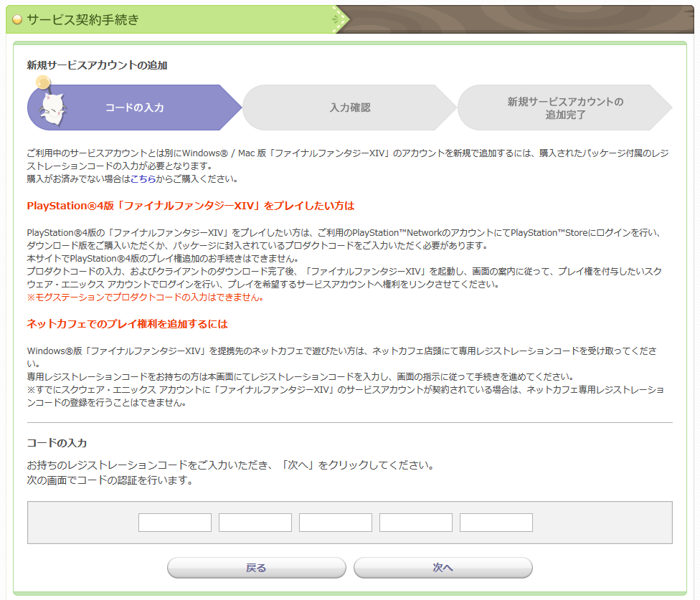
Task: Click the third registration code input box
Action: click(x=335, y=523)
